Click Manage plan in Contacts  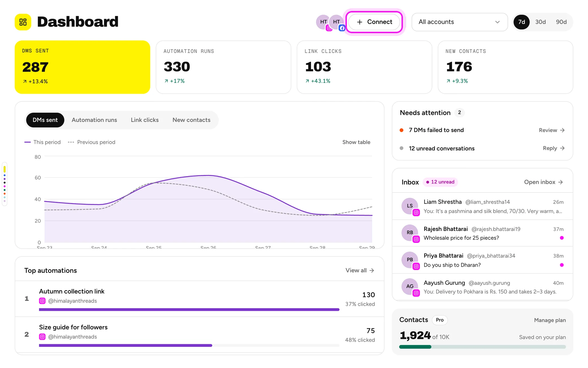coord(550,320)
